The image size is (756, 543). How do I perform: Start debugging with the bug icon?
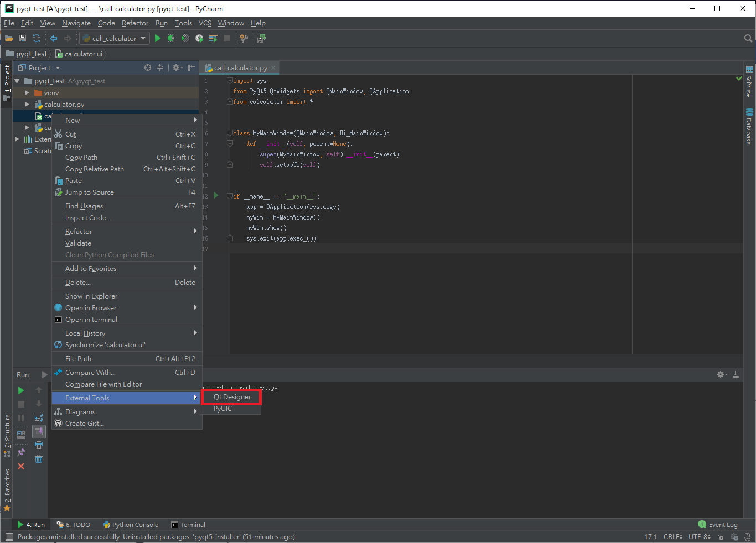[x=172, y=38]
